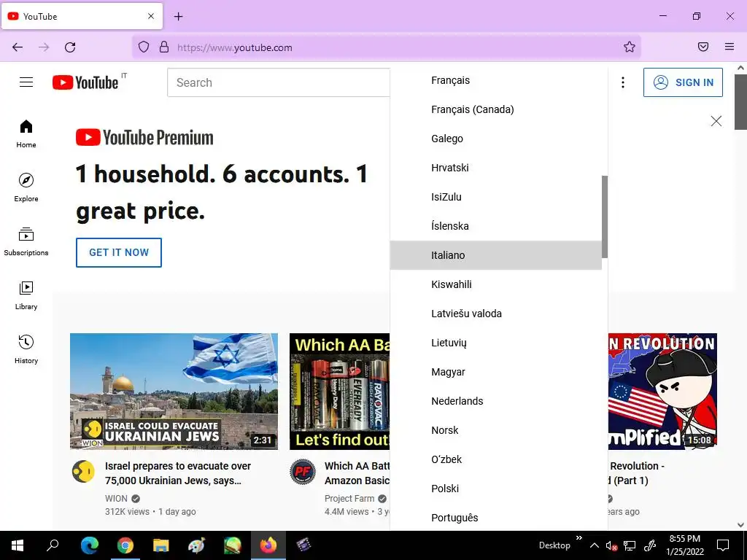Open the YouTube hamburger guide menu
747x560 pixels.
coord(26,82)
